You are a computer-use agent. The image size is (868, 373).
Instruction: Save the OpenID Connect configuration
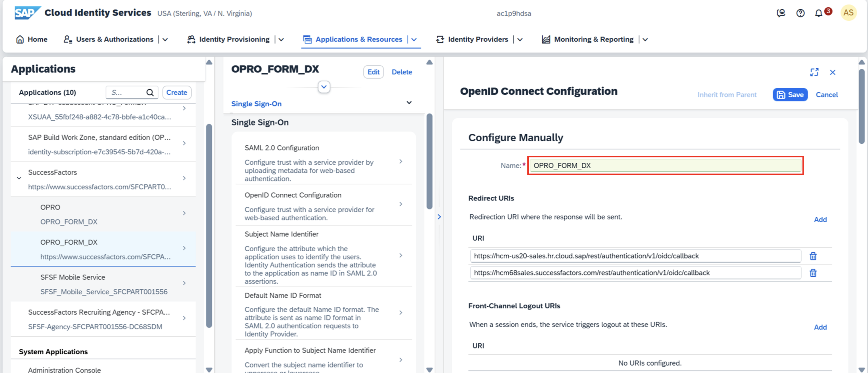tap(790, 95)
